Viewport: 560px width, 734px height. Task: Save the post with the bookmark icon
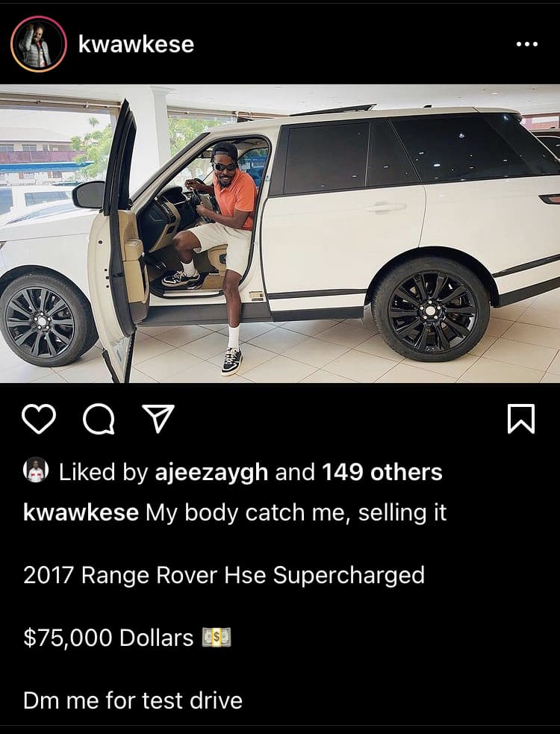(521, 418)
